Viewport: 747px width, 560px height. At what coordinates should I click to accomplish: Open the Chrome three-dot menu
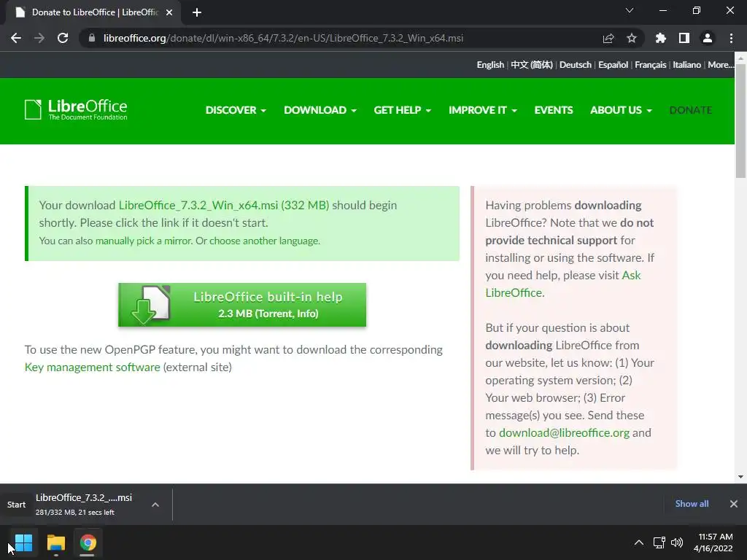click(x=731, y=38)
